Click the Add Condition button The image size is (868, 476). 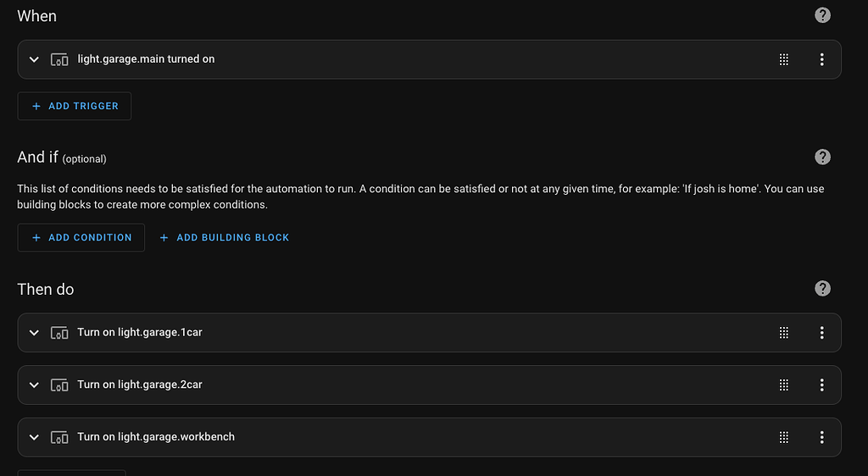click(81, 238)
